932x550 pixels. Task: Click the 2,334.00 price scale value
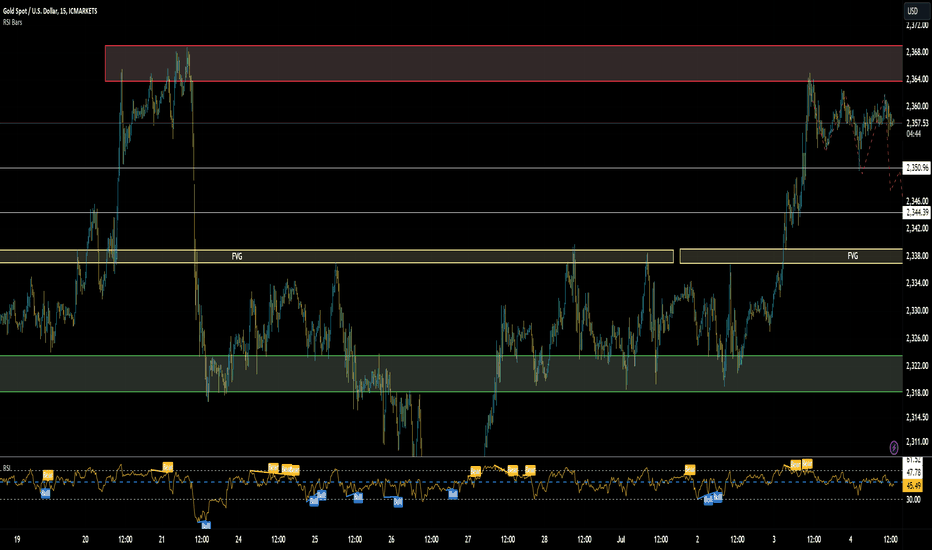917,283
